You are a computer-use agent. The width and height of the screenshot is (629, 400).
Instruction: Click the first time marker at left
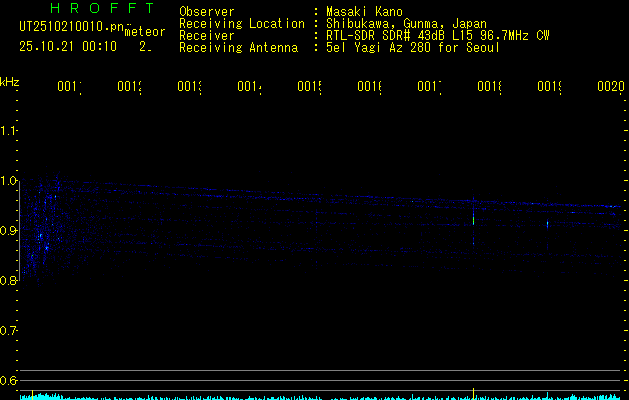[x=69, y=88]
